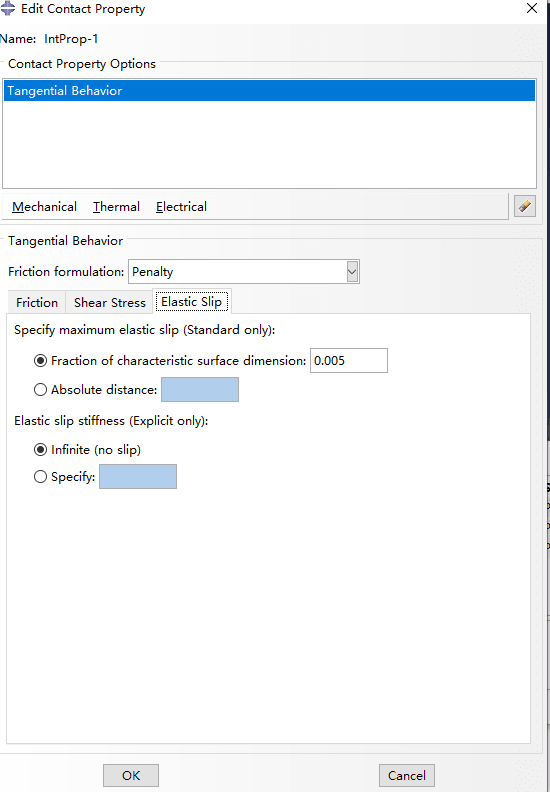Click the name text IntProp-1
The height and width of the screenshot is (792, 550).
(x=71, y=39)
